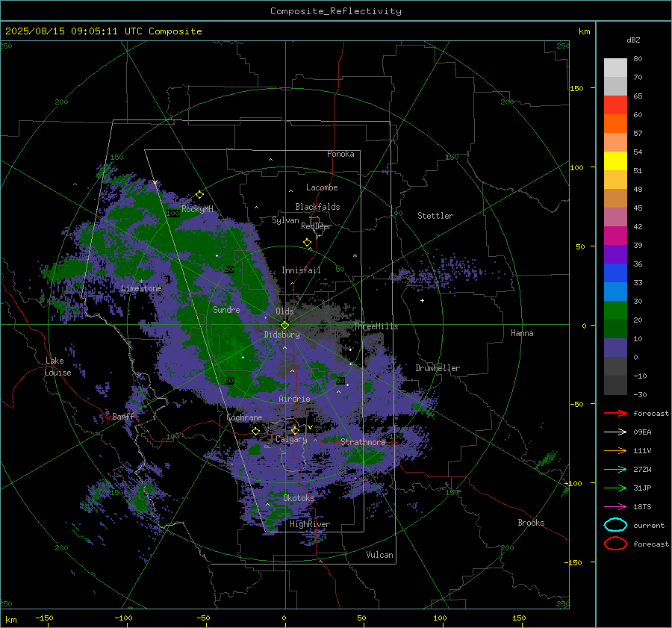Click the red forecast arrow in legend
The height and width of the screenshot is (628, 672).
pos(615,413)
